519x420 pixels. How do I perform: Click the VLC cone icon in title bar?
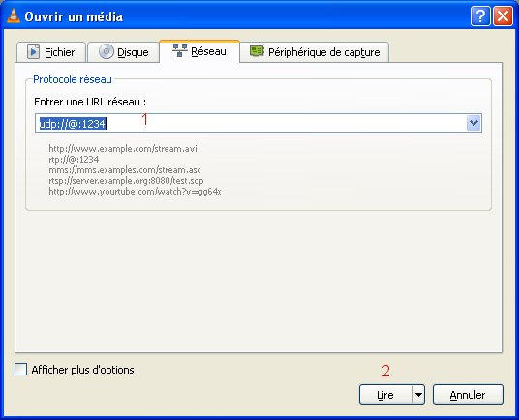click(14, 15)
